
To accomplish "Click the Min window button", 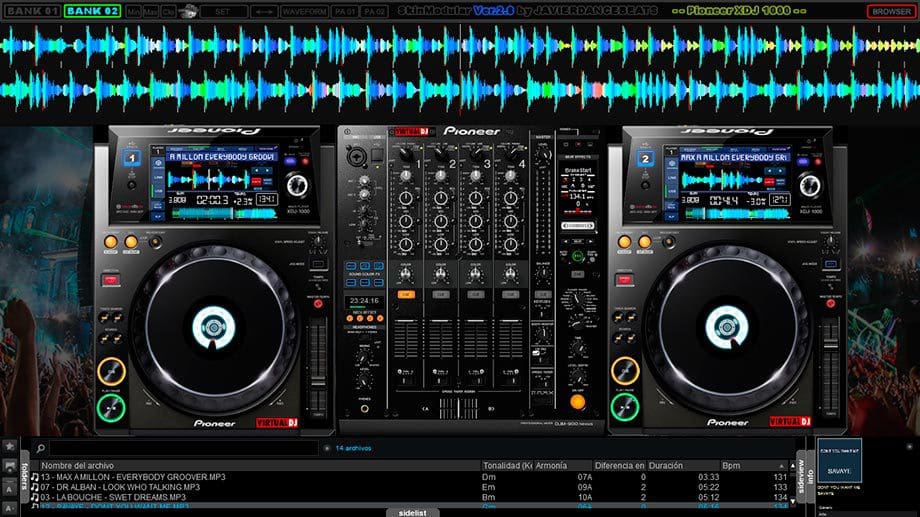I will (x=133, y=11).
